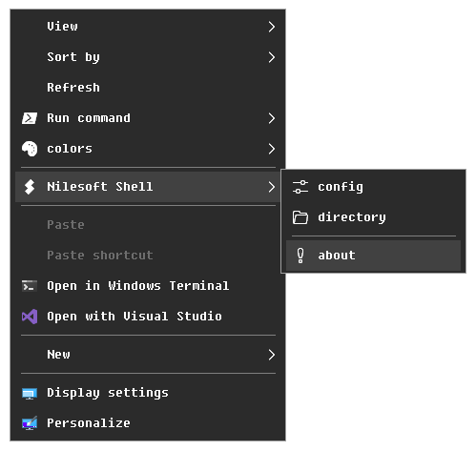Click the config sliders icon

tap(300, 187)
